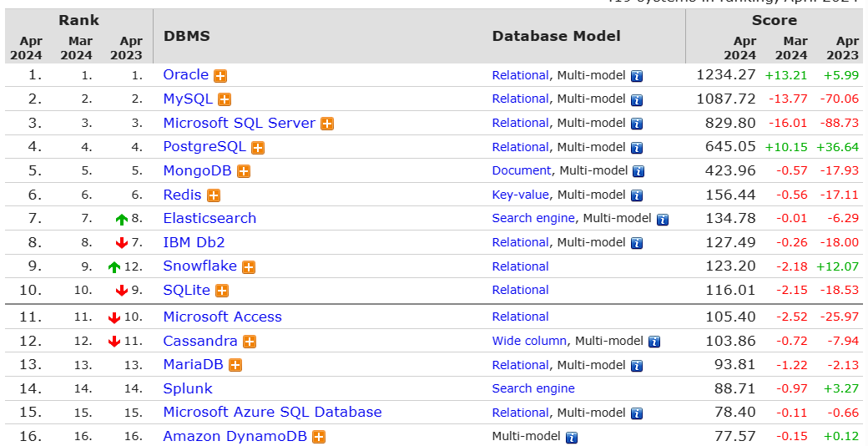Click the red down arrow in Cassandra row

(x=114, y=342)
